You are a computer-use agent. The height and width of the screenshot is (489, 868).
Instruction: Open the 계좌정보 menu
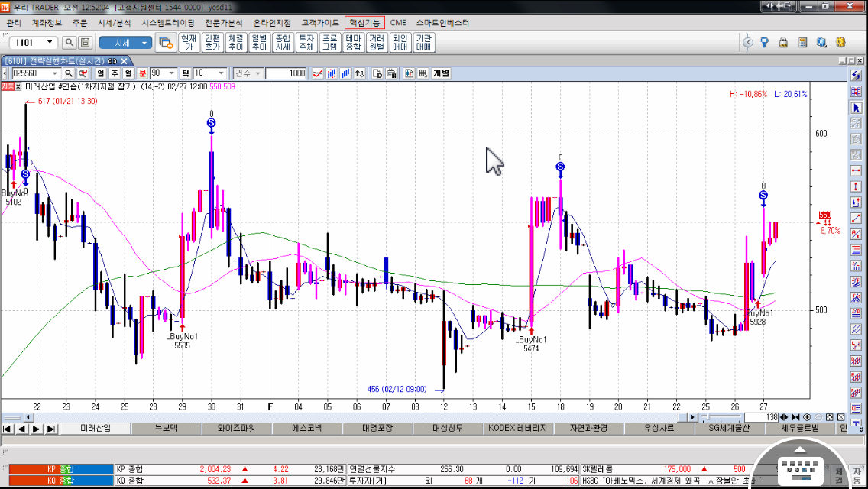pyautogui.click(x=47, y=23)
